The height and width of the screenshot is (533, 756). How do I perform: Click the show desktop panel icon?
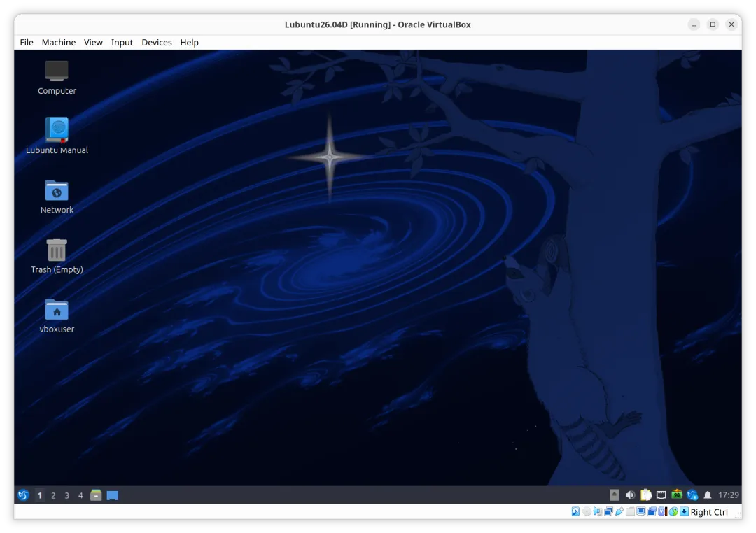click(112, 495)
